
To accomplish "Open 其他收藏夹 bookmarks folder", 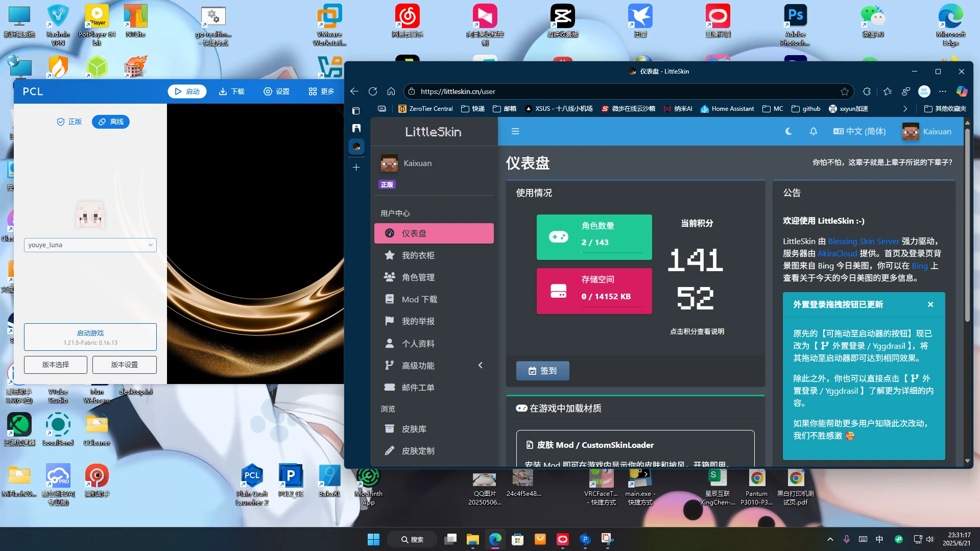I will tap(945, 108).
